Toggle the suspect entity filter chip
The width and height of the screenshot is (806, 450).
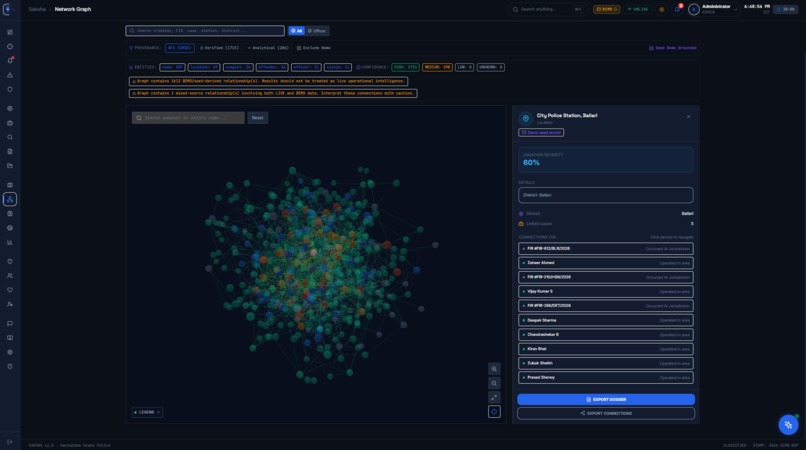coord(238,67)
